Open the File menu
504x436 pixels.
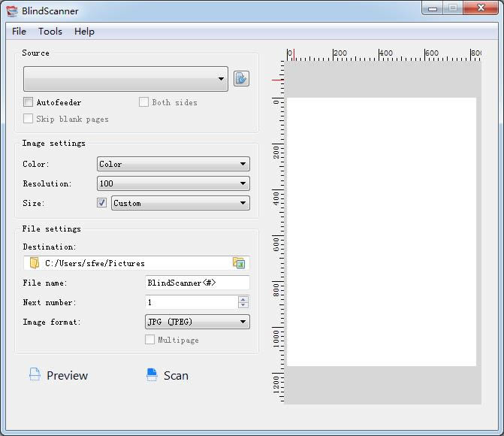point(19,32)
